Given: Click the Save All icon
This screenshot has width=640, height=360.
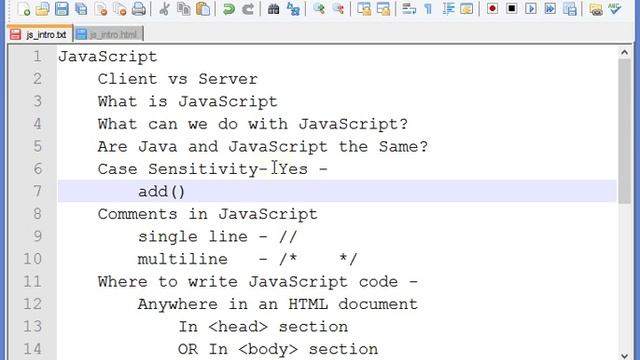Looking at the screenshot, I should coord(81,9).
